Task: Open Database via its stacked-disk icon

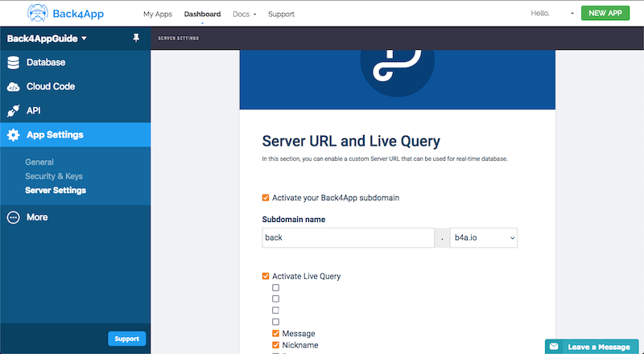Action: pos(13,63)
